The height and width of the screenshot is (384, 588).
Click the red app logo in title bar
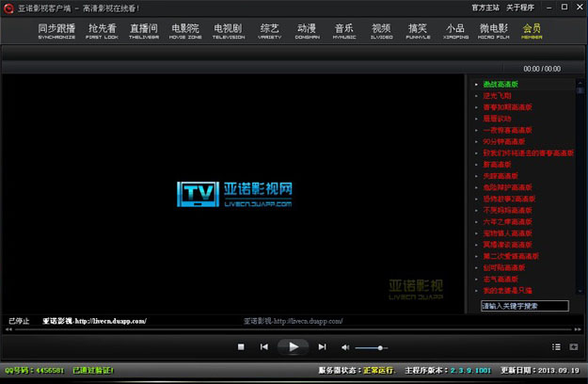[x=8, y=8]
